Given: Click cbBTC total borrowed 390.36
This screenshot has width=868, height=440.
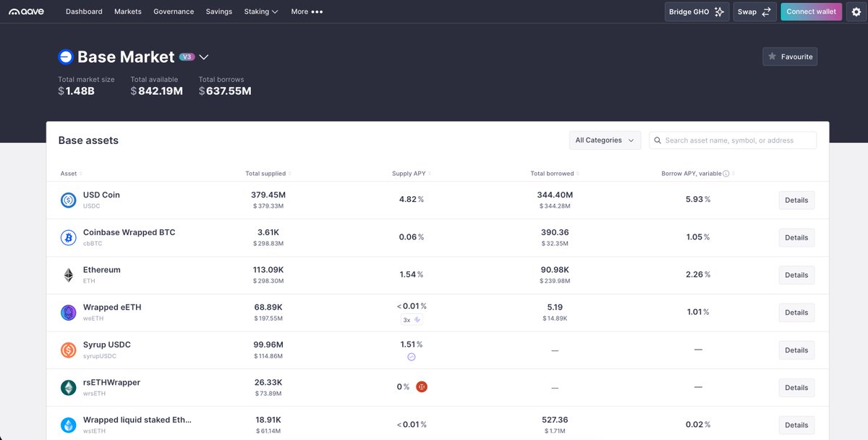Looking at the screenshot, I should 555,232.
